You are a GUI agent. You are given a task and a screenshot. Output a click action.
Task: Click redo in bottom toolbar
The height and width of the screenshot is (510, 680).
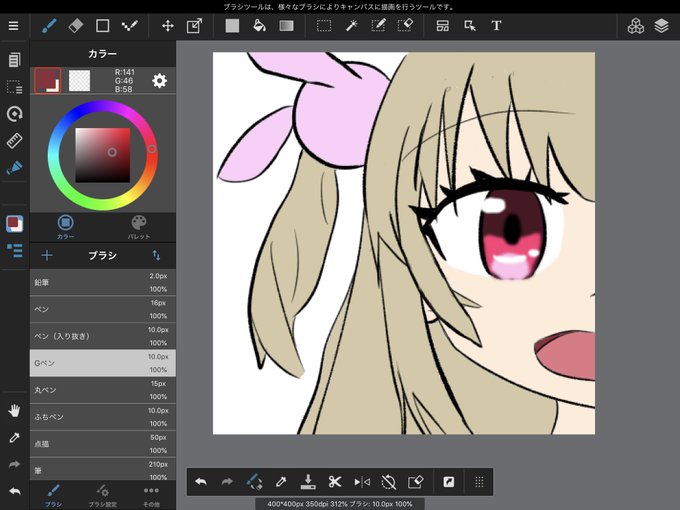point(227,482)
